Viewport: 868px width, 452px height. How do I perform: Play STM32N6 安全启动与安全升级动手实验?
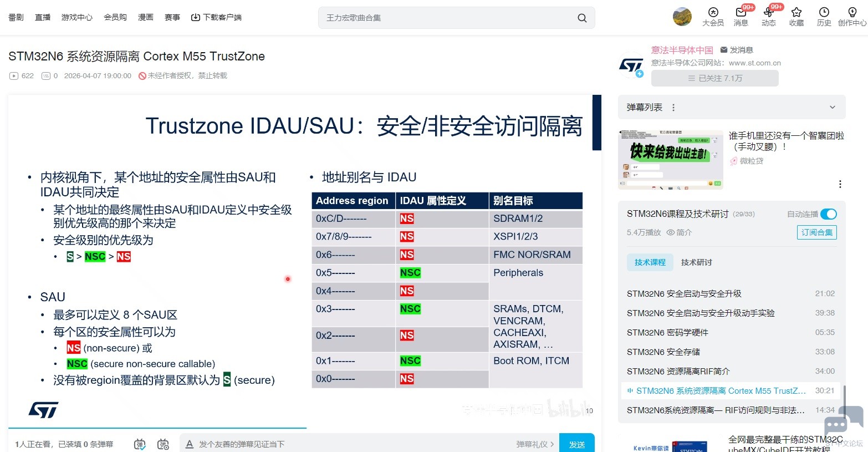[x=731, y=313]
